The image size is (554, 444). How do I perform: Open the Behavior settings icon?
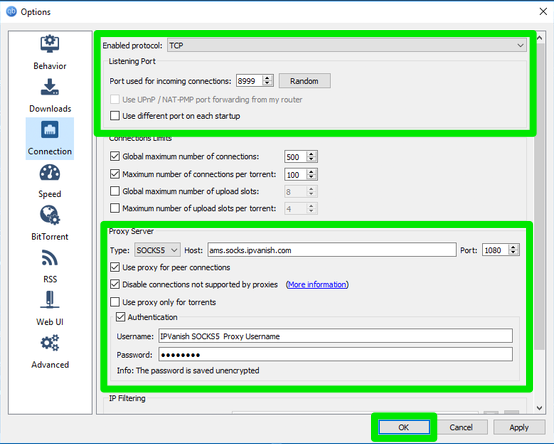tap(49, 44)
